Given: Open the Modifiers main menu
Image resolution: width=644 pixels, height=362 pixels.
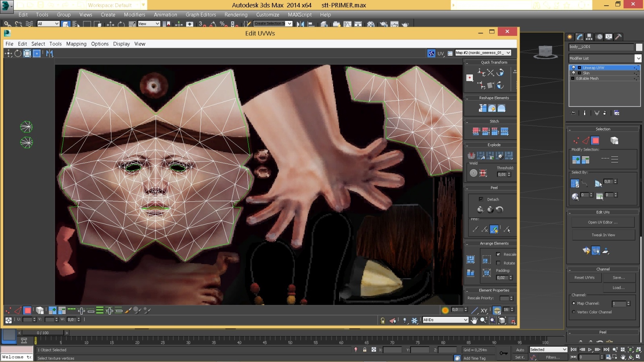Looking at the screenshot, I should (x=135, y=14).
